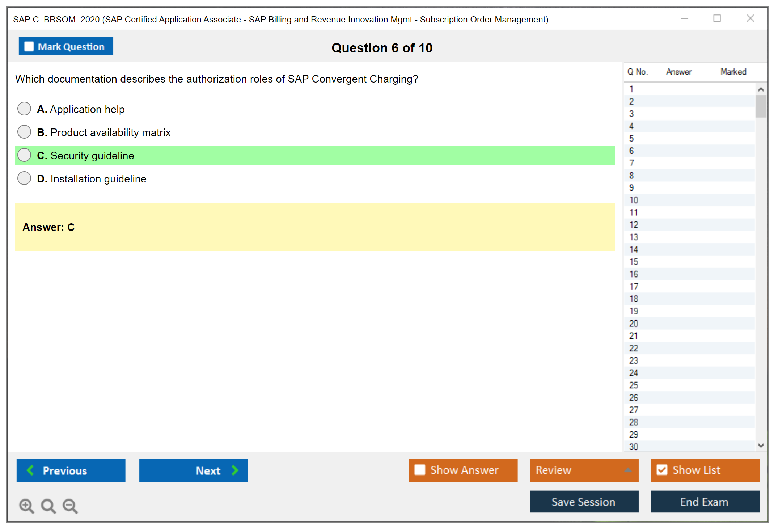778x532 pixels.
Task: Expand the Review dropdown menu
Action: (628, 470)
